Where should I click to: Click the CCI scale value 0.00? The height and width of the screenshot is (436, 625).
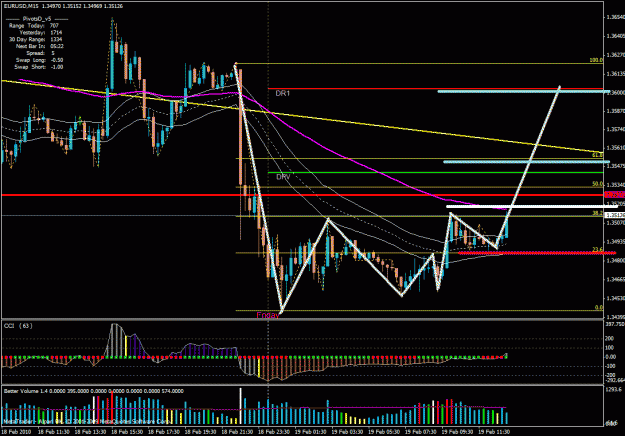pyautogui.click(x=610, y=357)
